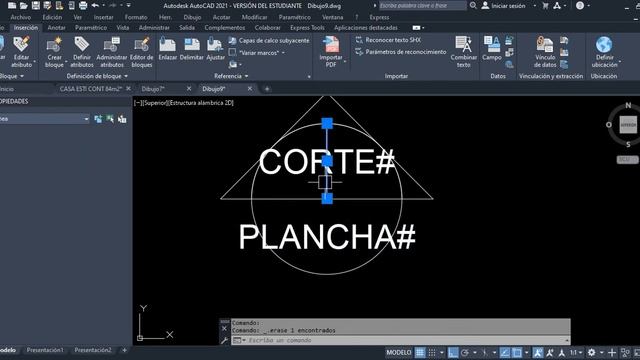Click the status bar settings gear icon

click(591, 352)
